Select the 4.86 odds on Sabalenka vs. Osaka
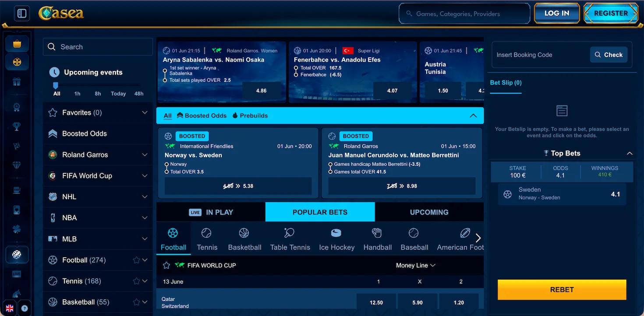The image size is (644, 316). point(261,91)
